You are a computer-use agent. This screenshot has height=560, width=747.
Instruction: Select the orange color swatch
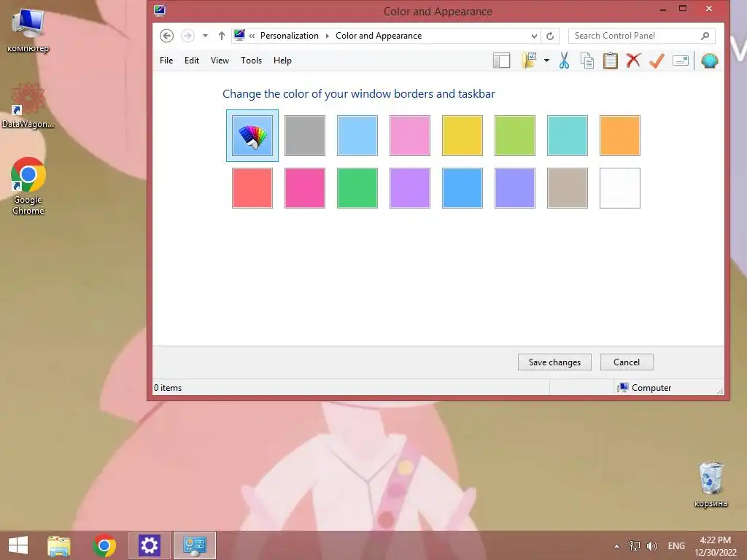pos(620,136)
